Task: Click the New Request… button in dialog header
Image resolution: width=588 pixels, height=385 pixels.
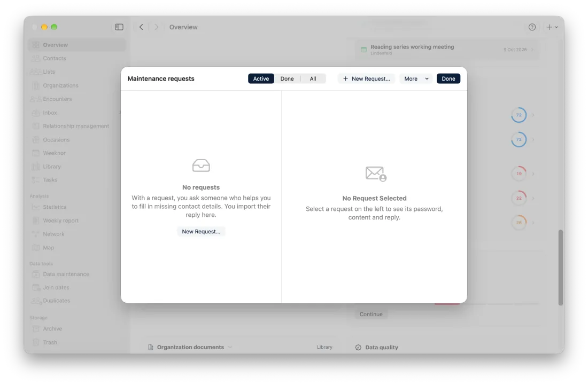Action: pos(366,78)
